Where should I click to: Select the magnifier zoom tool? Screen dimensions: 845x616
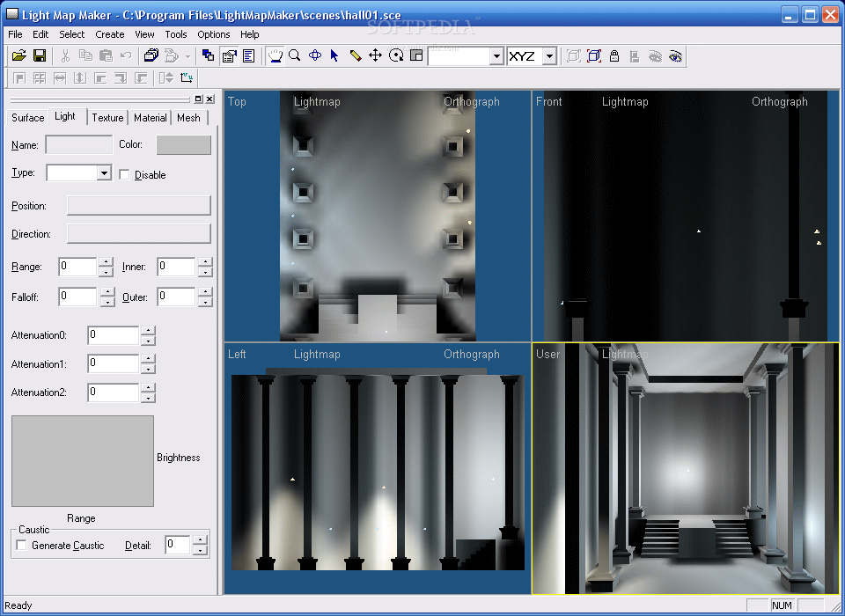(295, 55)
